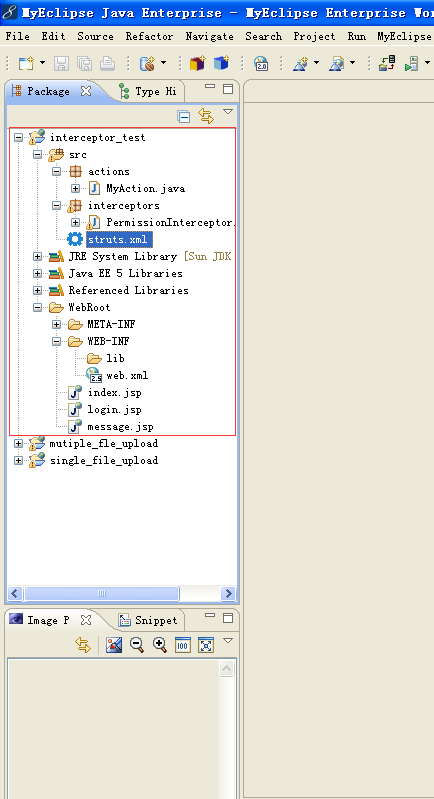The width and height of the screenshot is (434, 799).
Task: Minimize the Package explorer panel
Action: 210,86
